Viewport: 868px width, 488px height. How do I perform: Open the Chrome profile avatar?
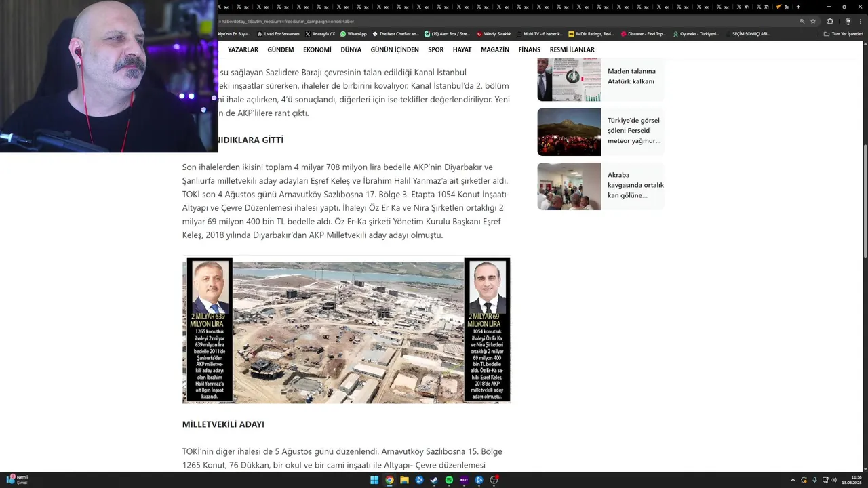[848, 21]
